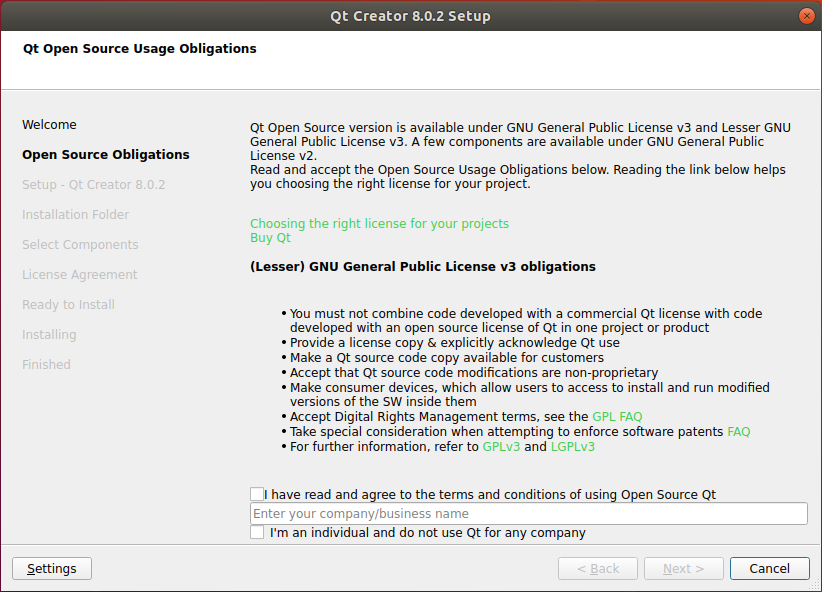Image resolution: width=822 pixels, height=592 pixels.
Task: Open the Buy Qt link
Action: pyautogui.click(x=270, y=238)
